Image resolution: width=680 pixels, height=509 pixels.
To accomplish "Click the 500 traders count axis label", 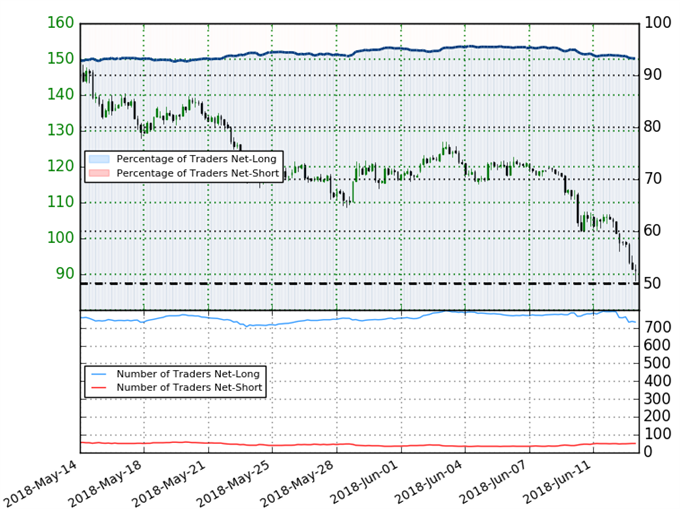I will pyautogui.click(x=657, y=363).
